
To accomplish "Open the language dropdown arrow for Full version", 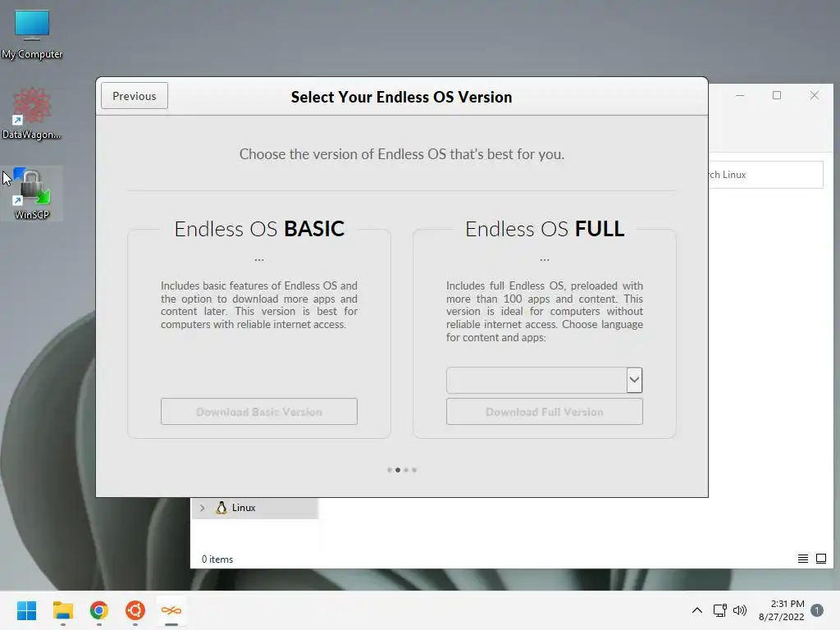I will pos(634,380).
